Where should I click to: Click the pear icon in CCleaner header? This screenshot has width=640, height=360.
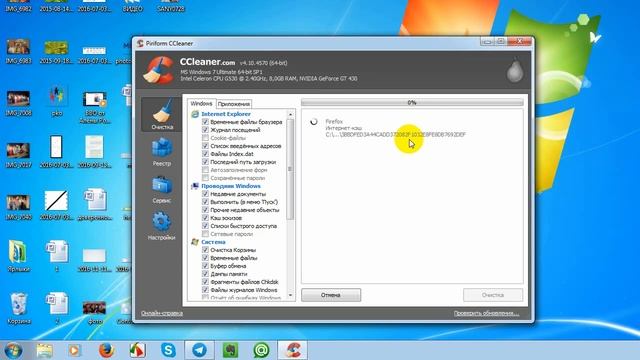515,71
